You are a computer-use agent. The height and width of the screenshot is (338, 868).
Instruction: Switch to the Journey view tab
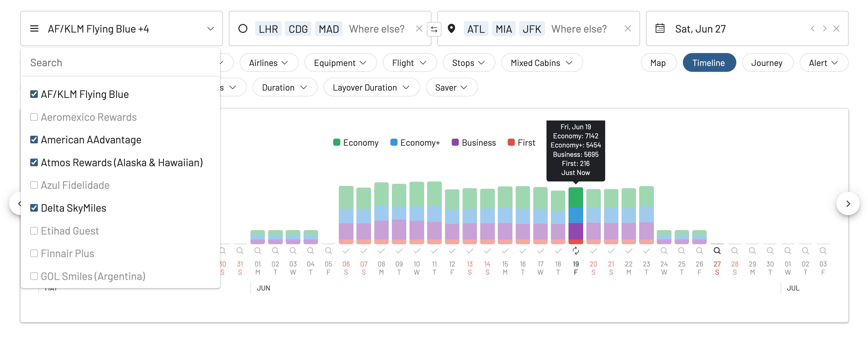click(x=767, y=63)
